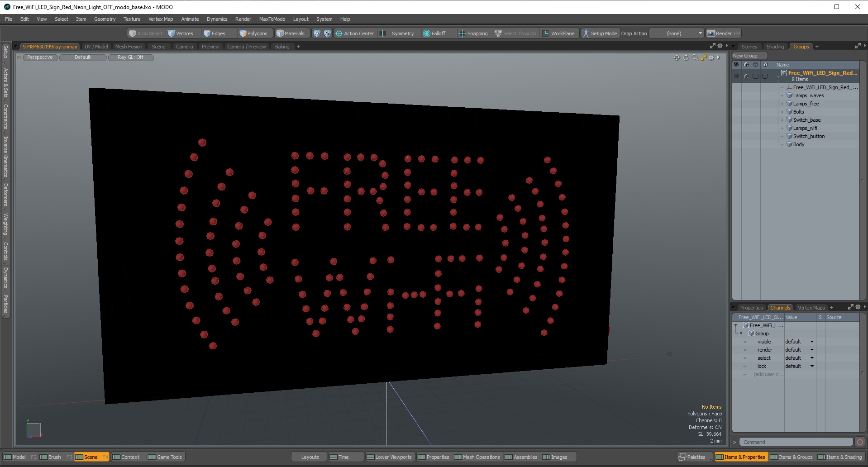Open the visible channel default dropdown
Viewport: 868px width, 467px height.
tap(800, 342)
